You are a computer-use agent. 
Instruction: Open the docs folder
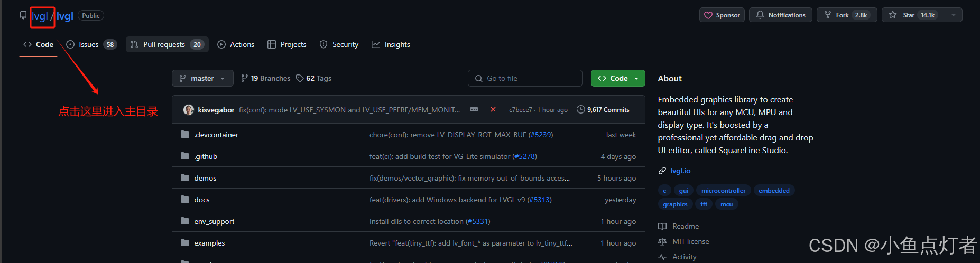coord(202,200)
